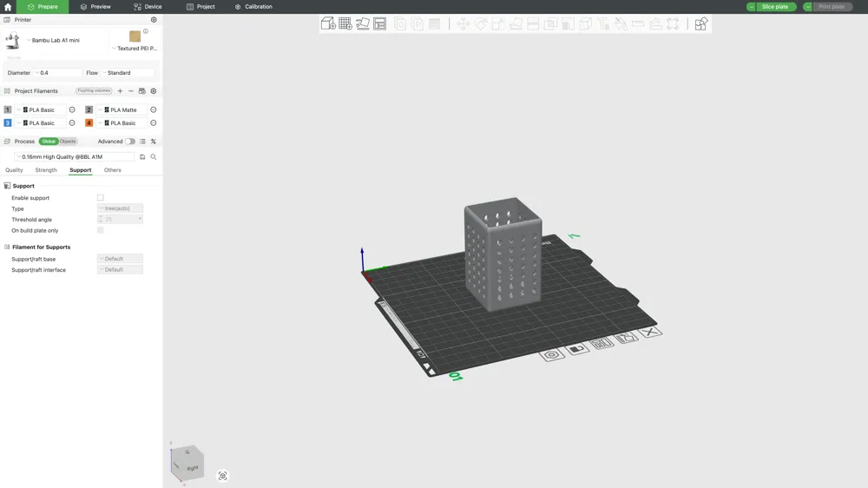Go to the home screen icon
Viewport: 868px width, 488px height.
(8, 7)
